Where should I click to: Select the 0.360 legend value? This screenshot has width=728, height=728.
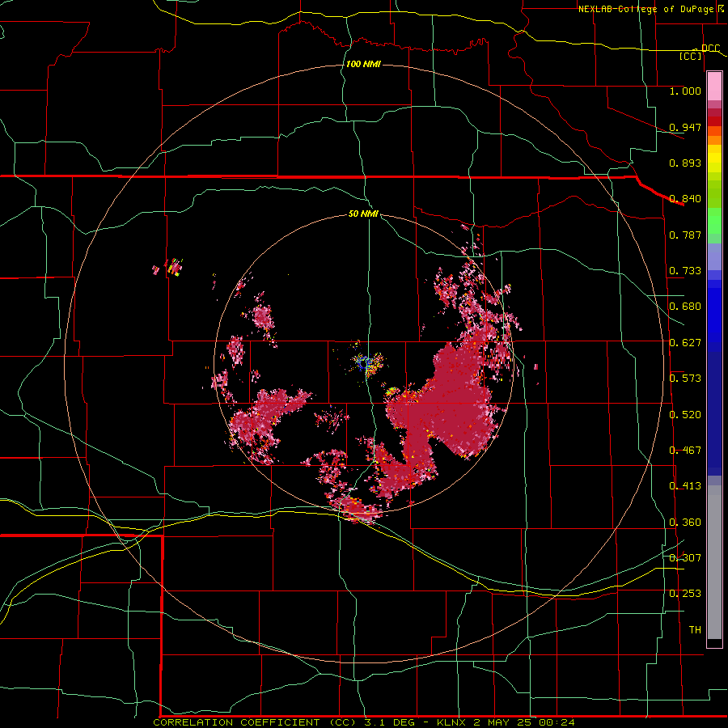coord(685,523)
